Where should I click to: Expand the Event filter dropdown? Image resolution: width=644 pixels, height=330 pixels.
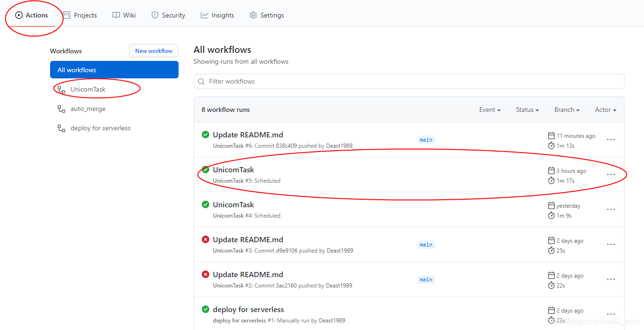point(490,110)
